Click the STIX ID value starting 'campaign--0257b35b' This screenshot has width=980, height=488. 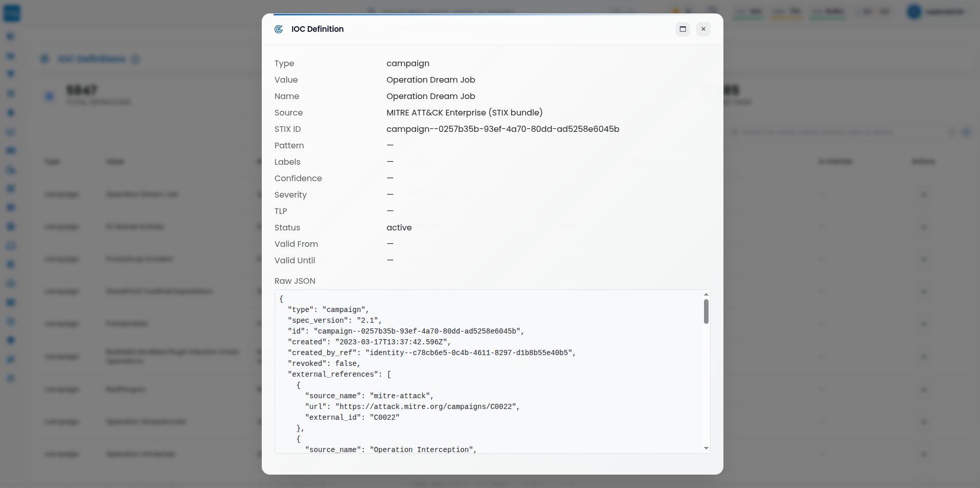(x=503, y=129)
